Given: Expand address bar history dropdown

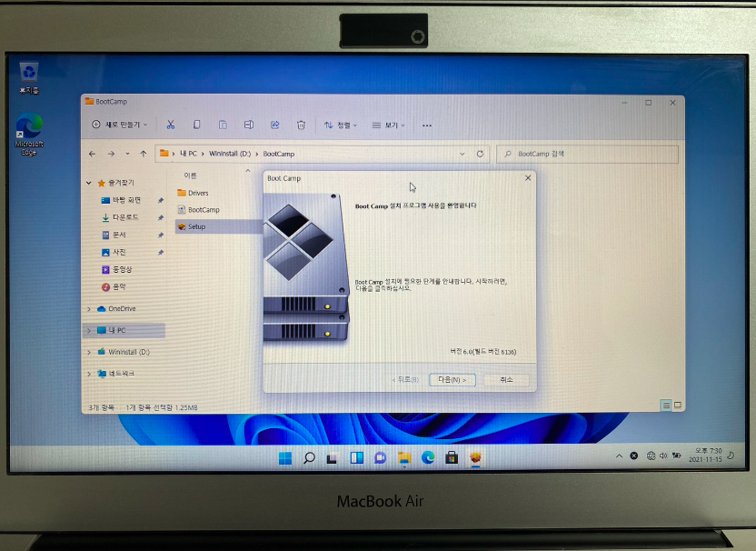Looking at the screenshot, I should pyautogui.click(x=462, y=154).
